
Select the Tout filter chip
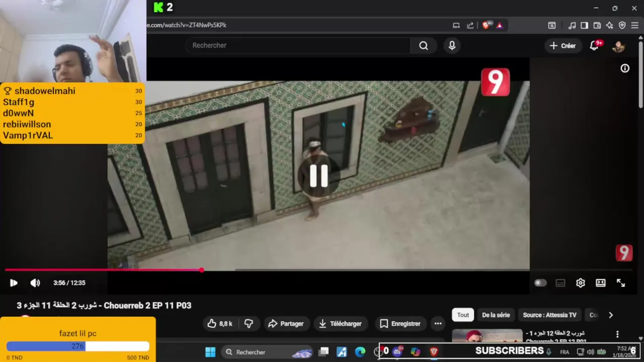click(x=463, y=315)
